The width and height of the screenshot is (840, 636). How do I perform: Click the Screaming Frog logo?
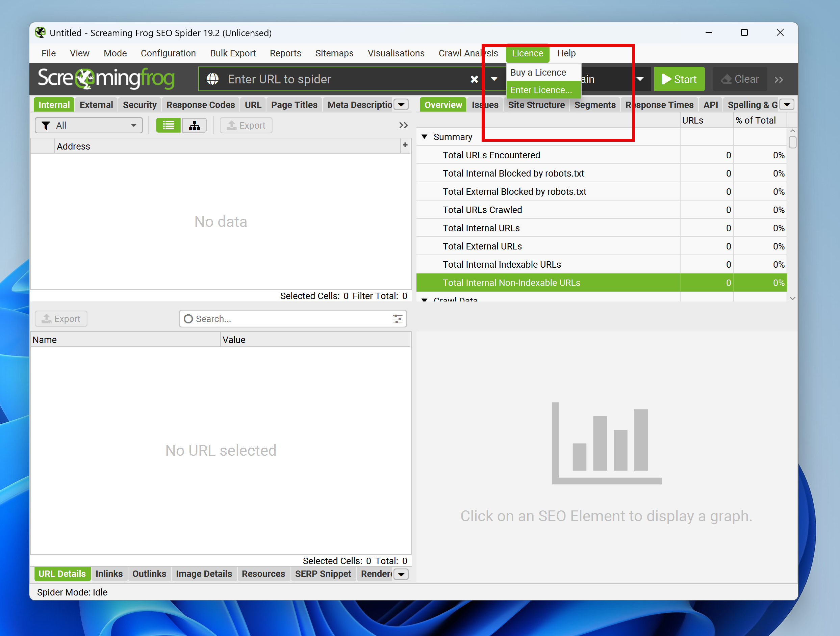pos(106,79)
